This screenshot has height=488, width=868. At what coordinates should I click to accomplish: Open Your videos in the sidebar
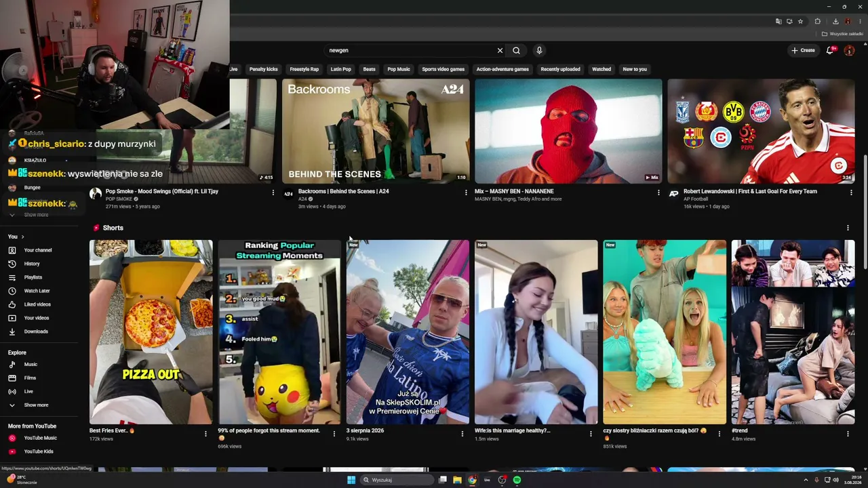(x=37, y=318)
